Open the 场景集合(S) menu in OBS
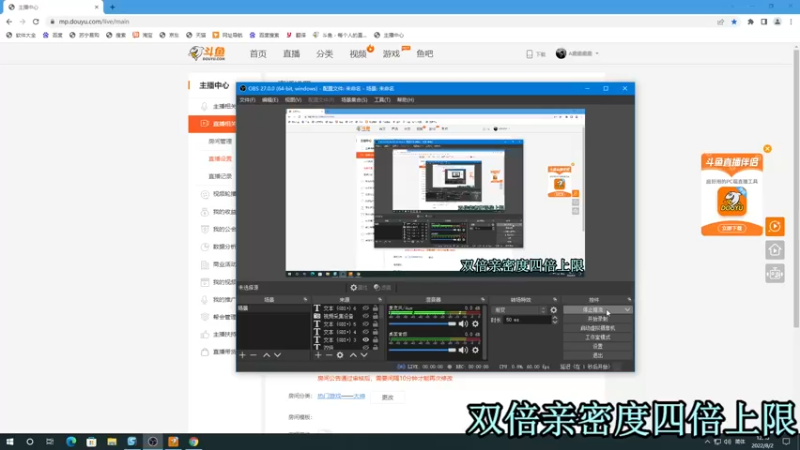This screenshot has height=450, width=800. 354,100
